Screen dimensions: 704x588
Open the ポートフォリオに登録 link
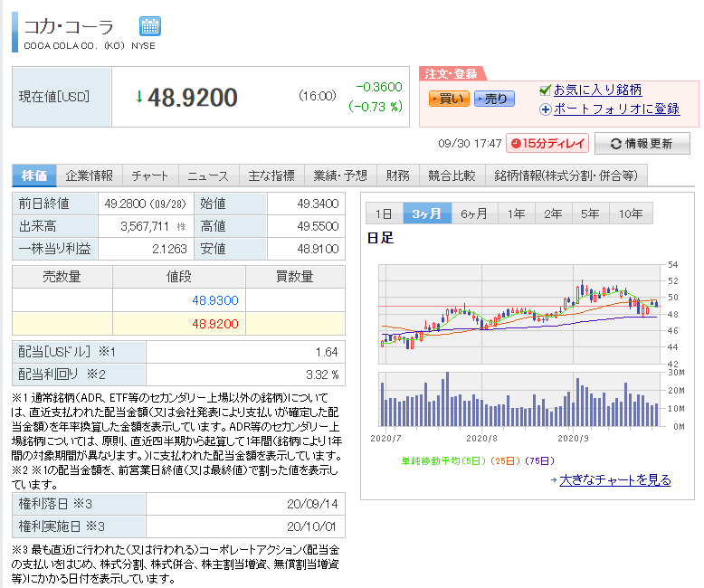coord(616,109)
